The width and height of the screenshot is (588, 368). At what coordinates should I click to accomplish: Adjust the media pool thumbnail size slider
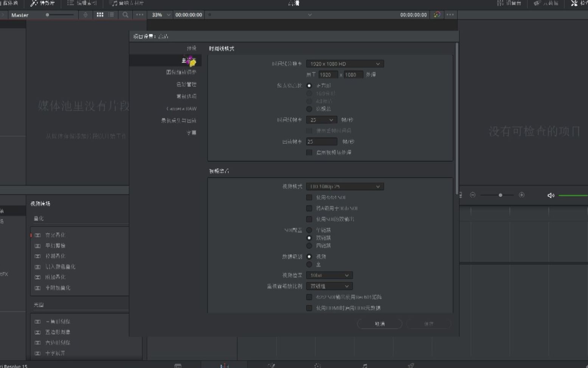60,15
